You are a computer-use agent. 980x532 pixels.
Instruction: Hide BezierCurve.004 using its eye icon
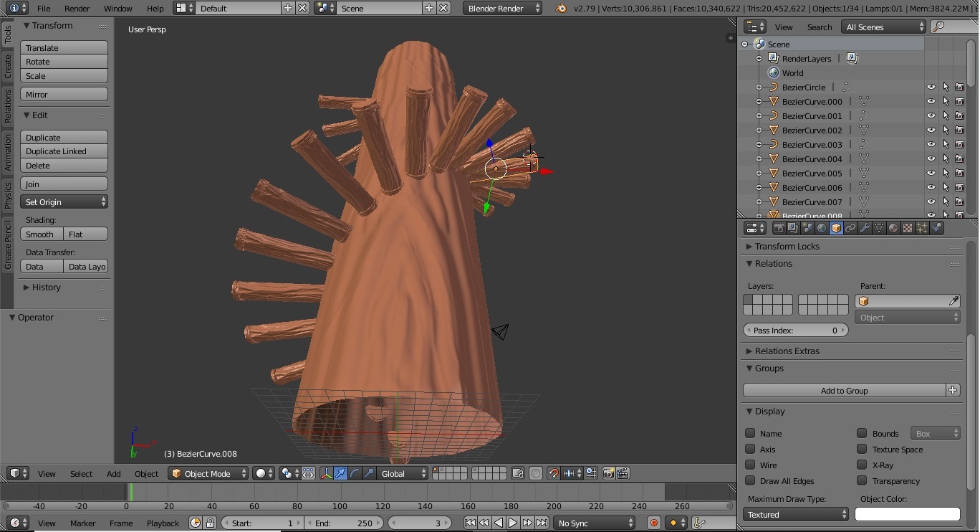[x=931, y=159]
